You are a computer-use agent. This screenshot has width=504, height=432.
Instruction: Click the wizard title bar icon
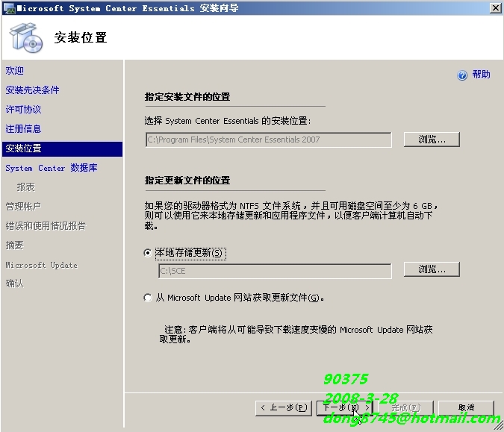10,8
